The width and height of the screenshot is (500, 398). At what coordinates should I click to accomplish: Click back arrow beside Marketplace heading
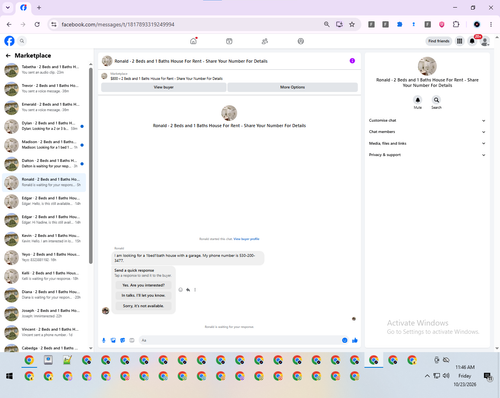coord(8,56)
